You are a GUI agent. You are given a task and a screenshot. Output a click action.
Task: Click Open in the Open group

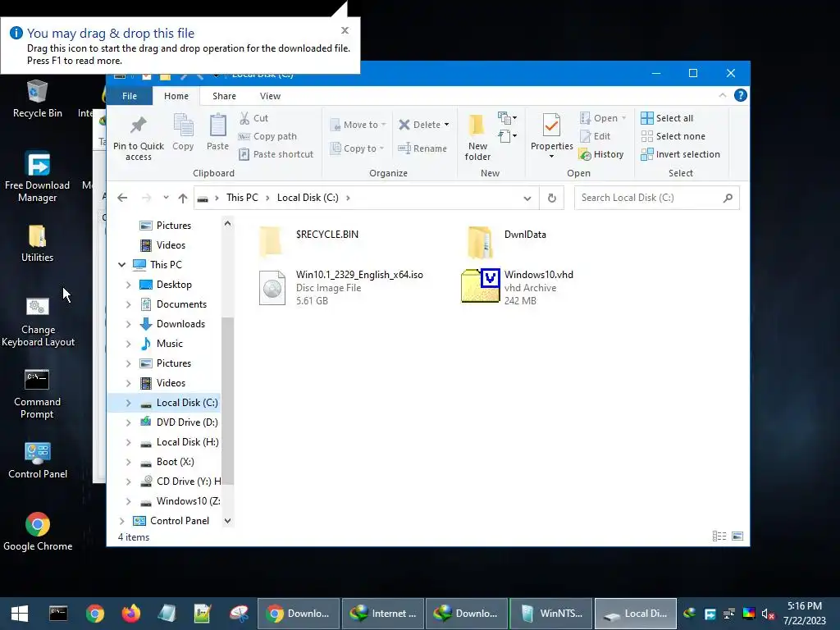(603, 118)
